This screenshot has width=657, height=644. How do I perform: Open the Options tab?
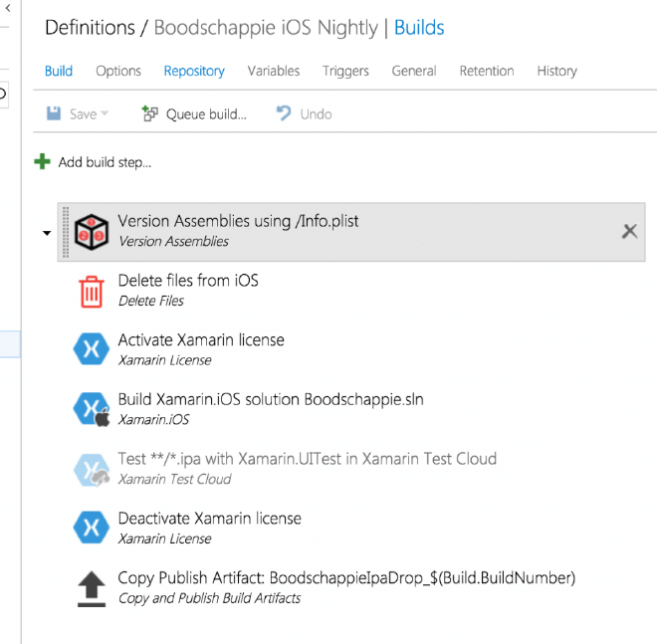click(x=118, y=71)
